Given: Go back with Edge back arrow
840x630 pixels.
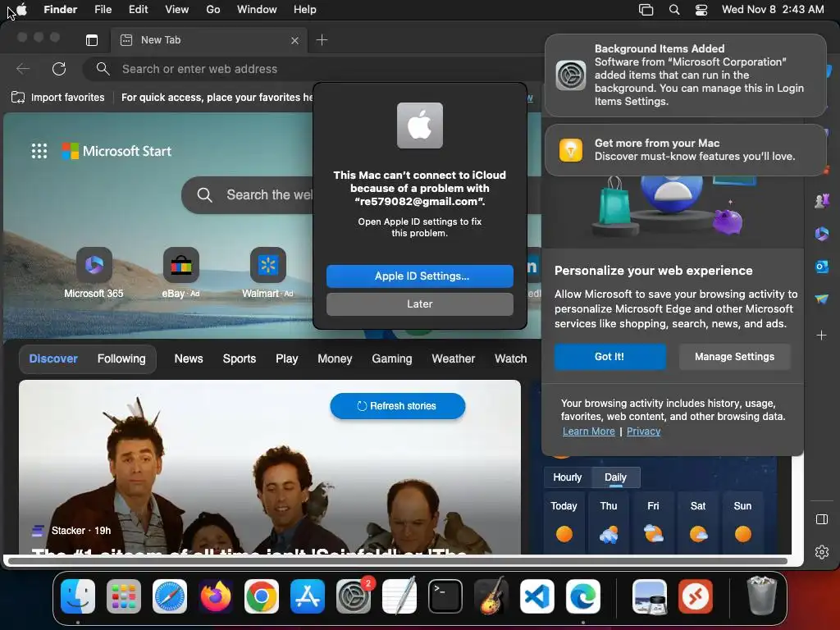Looking at the screenshot, I should [23, 69].
